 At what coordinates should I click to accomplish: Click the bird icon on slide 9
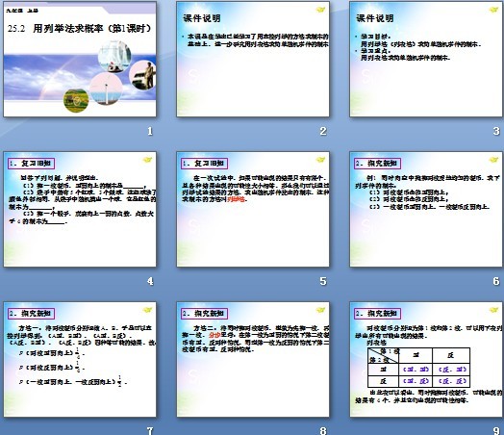pyautogui.click(x=493, y=310)
